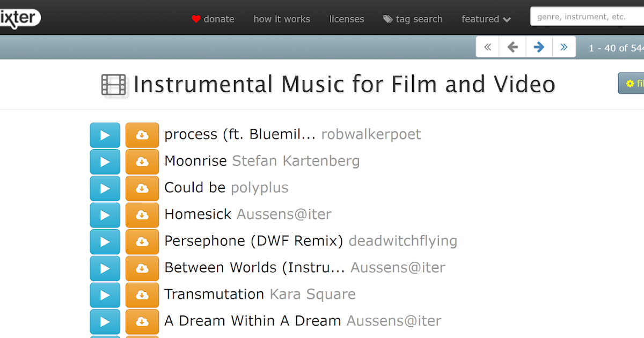The width and height of the screenshot is (644, 338).
Task: Open the Stefan Kartenberg artist link
Action: coord(296,161)
